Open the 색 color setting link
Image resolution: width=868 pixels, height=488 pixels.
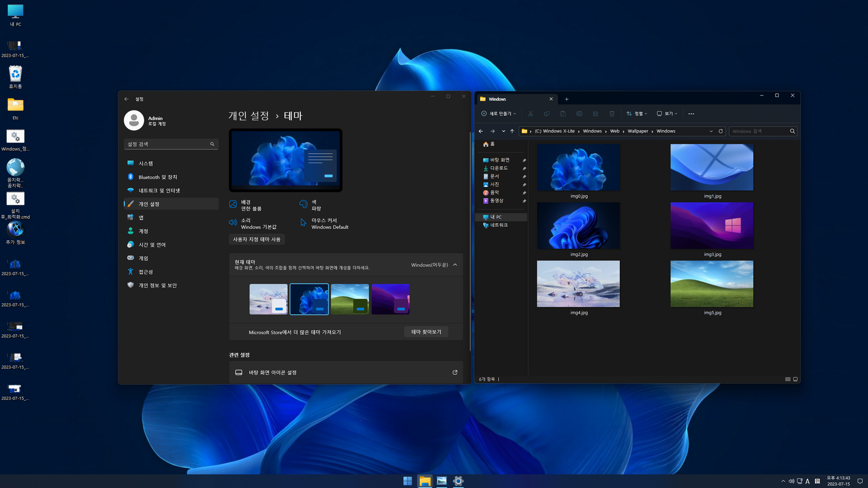tap(310, 205)
